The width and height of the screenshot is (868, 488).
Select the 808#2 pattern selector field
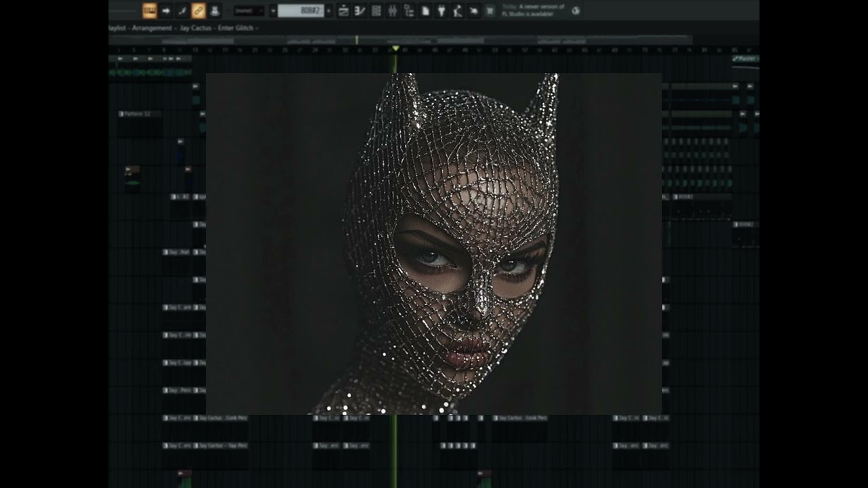pyautogui.click(x=300, y=11)
